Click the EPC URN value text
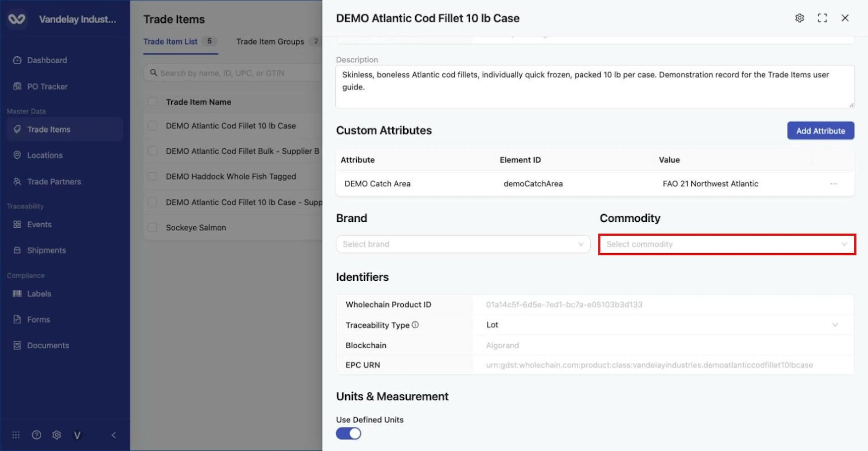Viewport: 868px width, 451px height. [x=649, y=365]
